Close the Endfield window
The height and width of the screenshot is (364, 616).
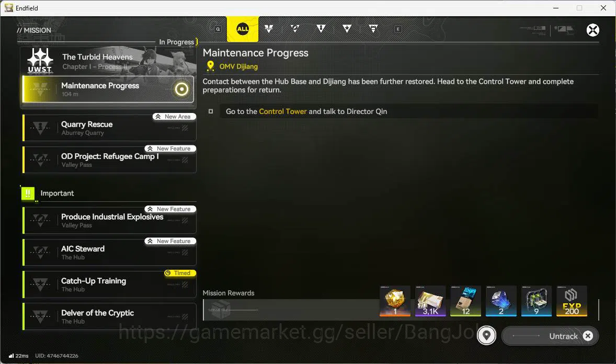coord(603,8)
